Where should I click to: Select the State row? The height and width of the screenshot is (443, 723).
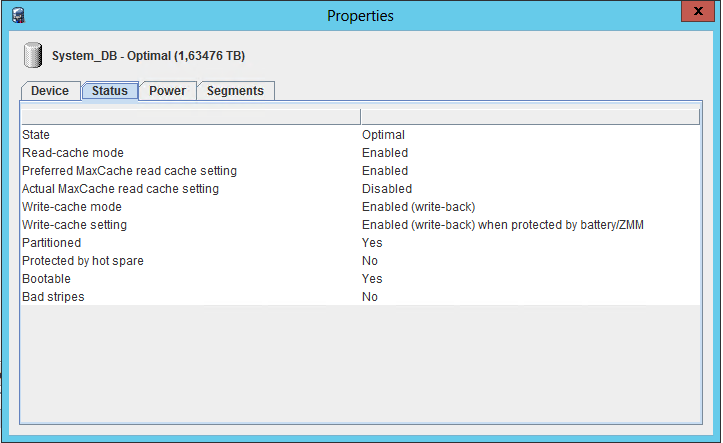(x=36, y=135)
